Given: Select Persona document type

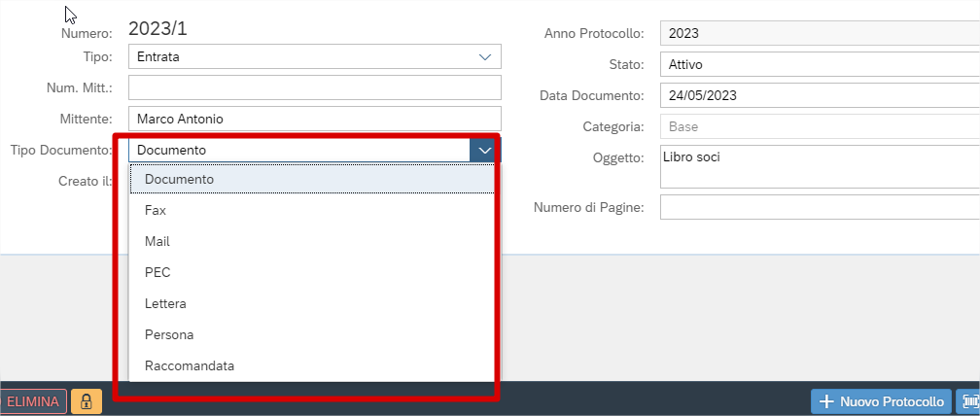Looking at the screenshot, I should pyautogui.click(x=312, y=334).
